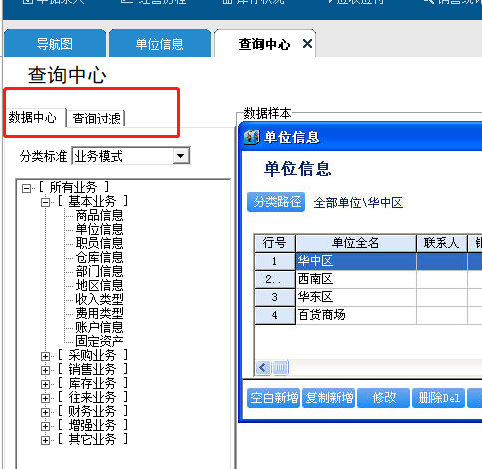Viewport: 482px width, 469px height.
Task: Select the 数据中心 sub-tab
Action: point(32,118)
